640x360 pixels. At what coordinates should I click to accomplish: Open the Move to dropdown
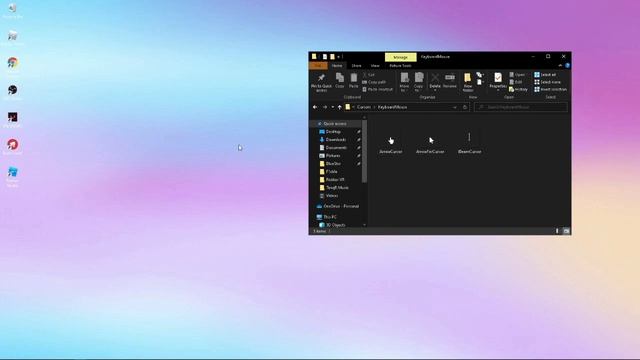404,82
